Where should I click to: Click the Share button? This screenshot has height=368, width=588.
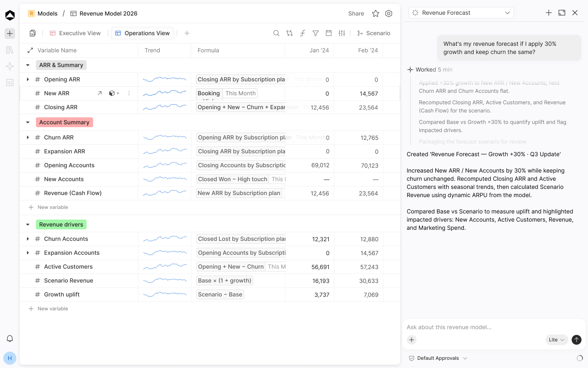point(356,13)
